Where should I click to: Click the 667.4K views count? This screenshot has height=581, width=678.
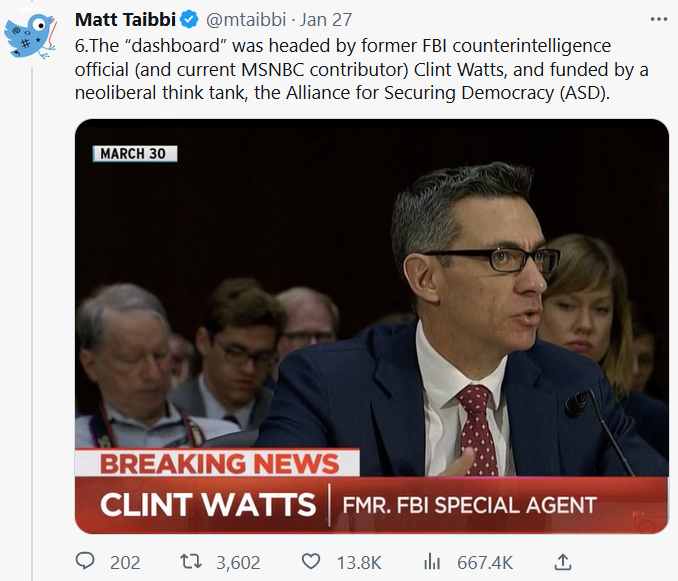(x=485, y=562)
